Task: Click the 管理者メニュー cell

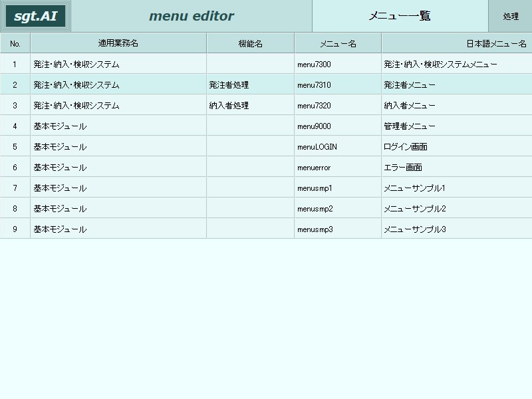Action: (457, 126)
